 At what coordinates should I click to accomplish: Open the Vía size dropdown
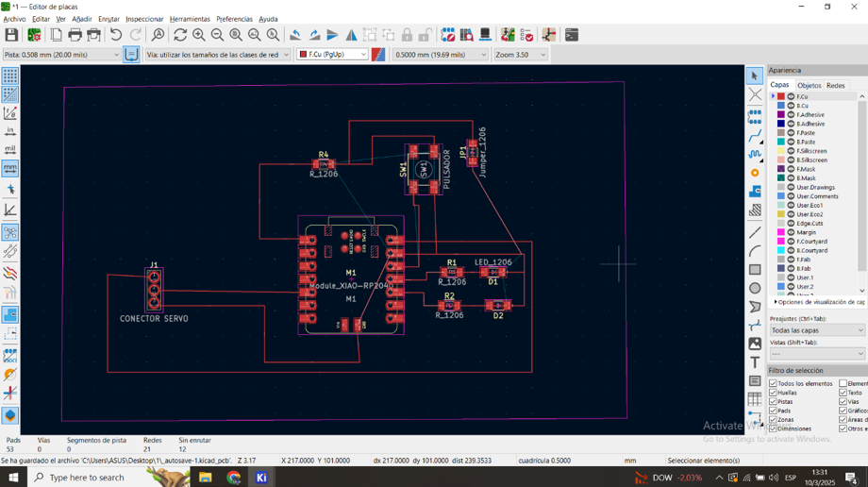click(218, 55)
